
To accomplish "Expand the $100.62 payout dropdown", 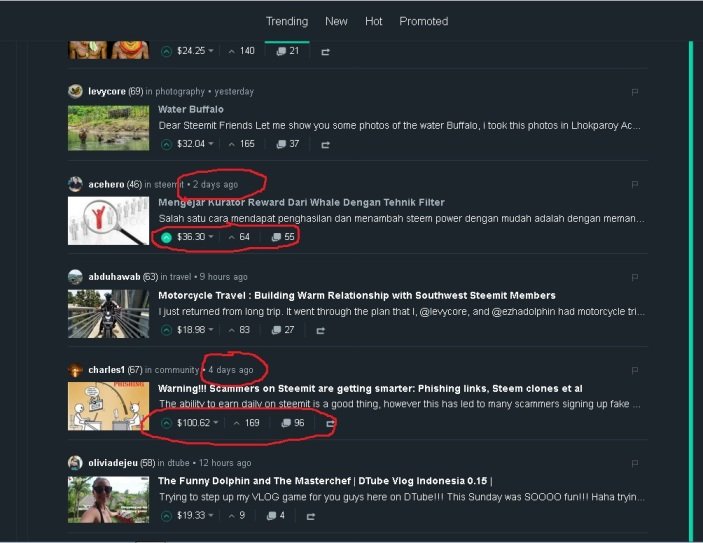I will 216,422.
